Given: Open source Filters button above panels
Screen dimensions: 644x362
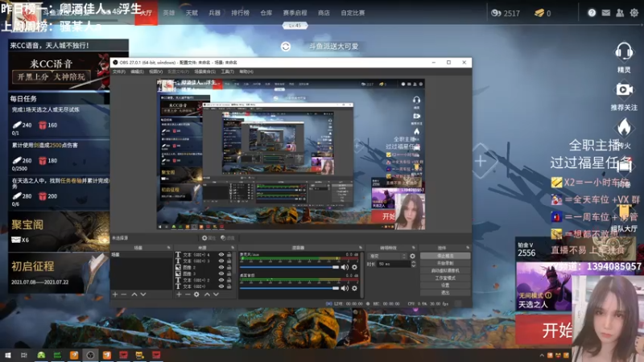Looking at the screenshot, I should pyautogui.click(x=228, y=237).
